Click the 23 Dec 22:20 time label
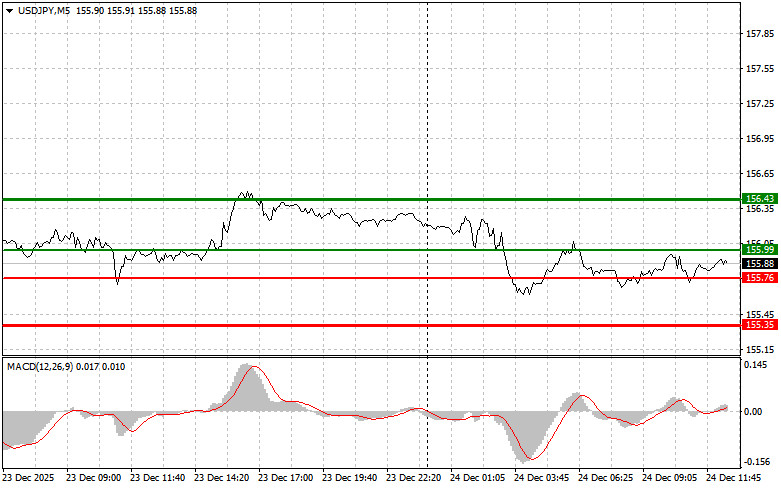The image size is (781, 489). 413,478
